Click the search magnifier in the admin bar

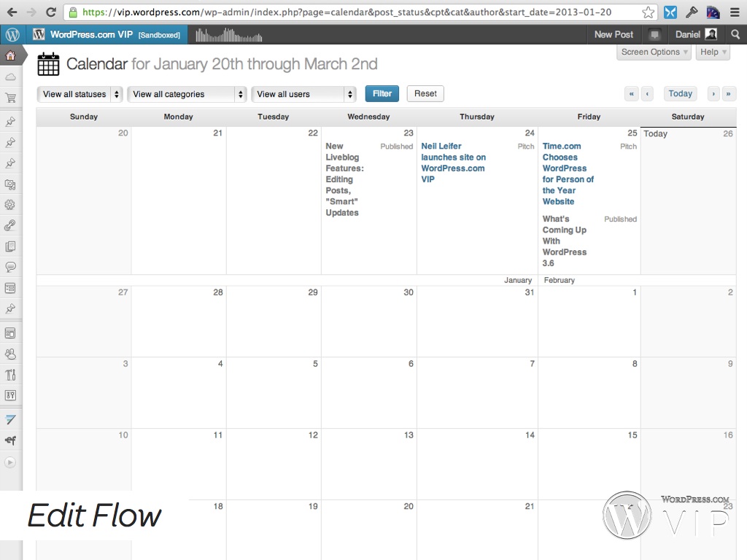735,34
